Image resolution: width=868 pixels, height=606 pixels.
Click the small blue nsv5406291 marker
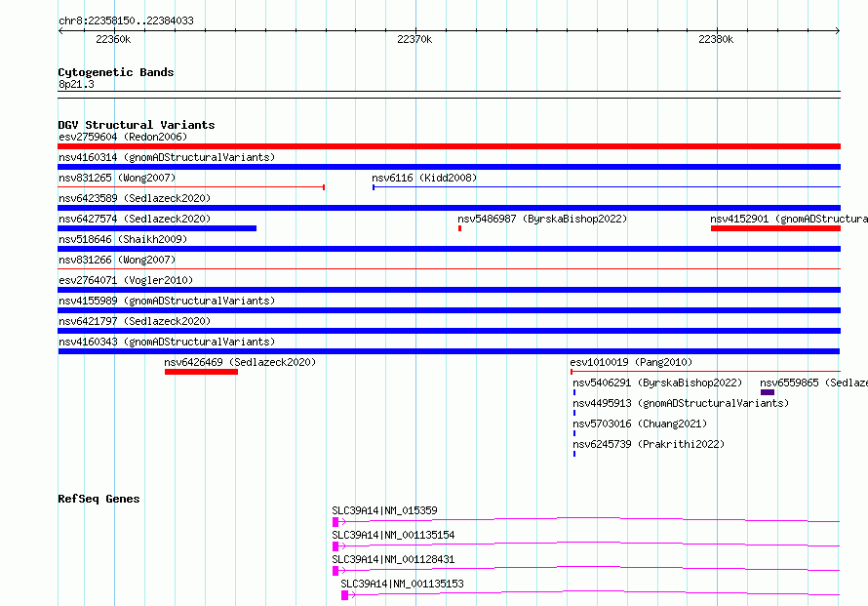click(574, 392)
